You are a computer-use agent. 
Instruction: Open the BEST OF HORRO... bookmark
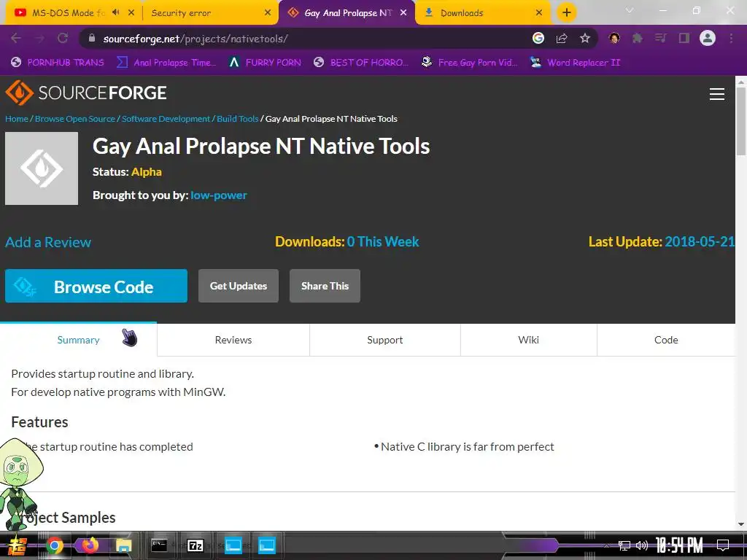(361, 63)
